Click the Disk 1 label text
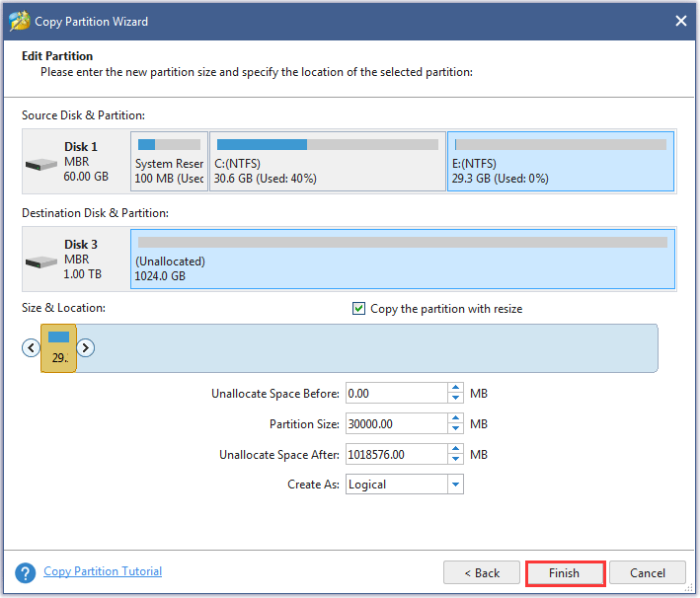700x598 pixels. pos(81,146)
